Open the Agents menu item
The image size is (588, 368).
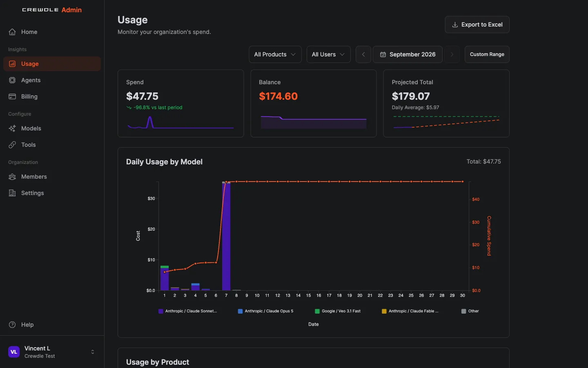coord(52,80)
